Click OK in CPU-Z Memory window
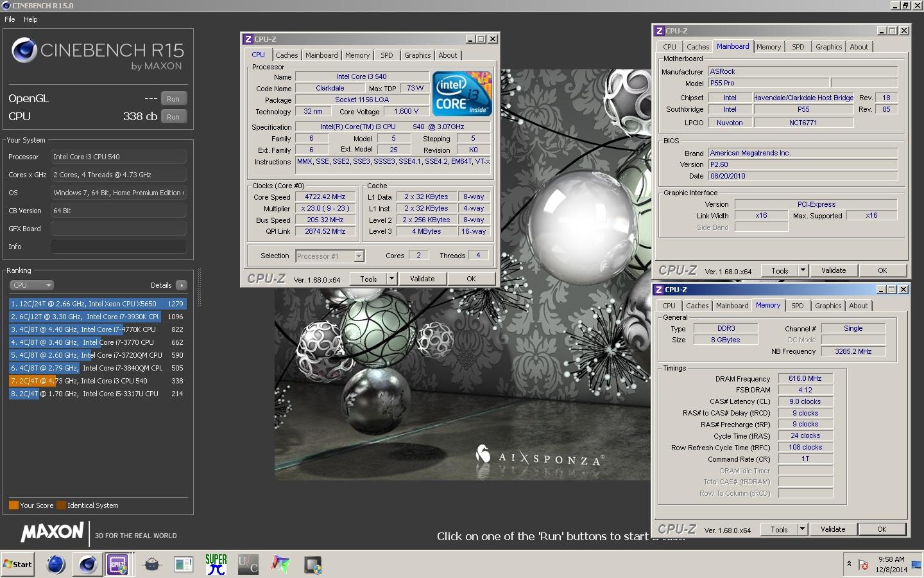This screenshot has width=924, height=578. [x=882, y=529]
